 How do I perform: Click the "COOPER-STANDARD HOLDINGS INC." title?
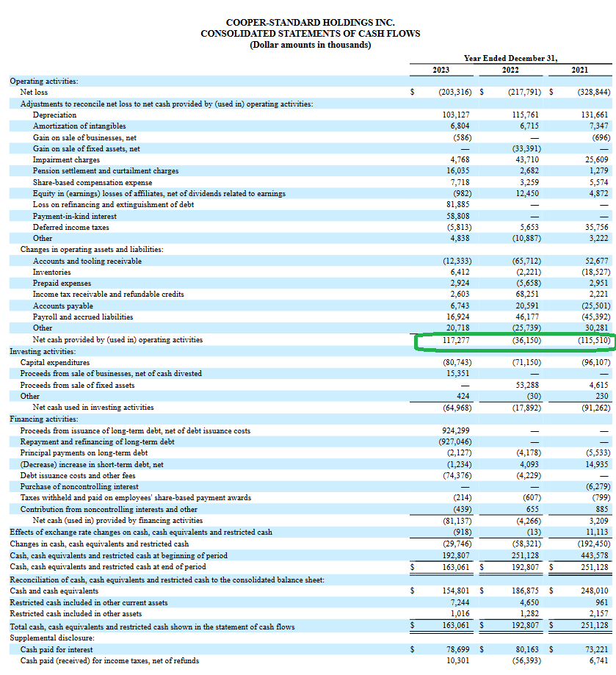coord(310,22)
